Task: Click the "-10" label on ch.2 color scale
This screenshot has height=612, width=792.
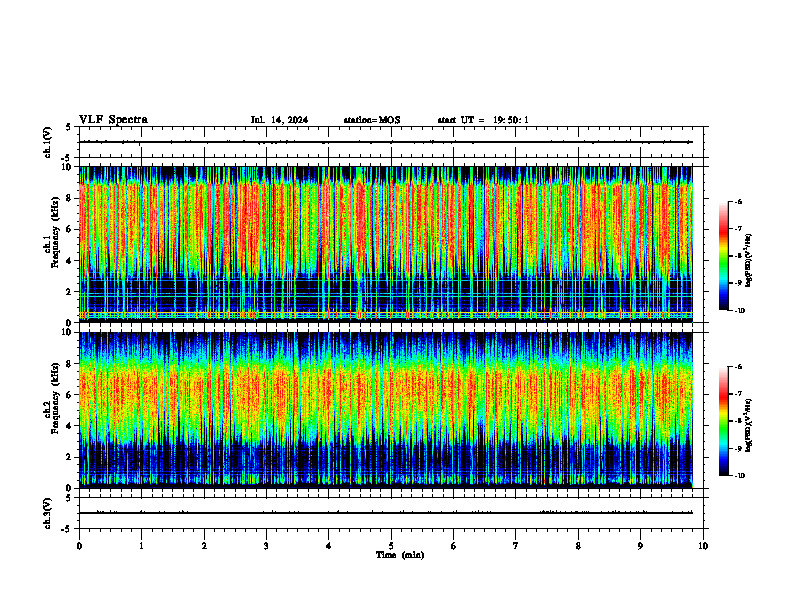Action: [740, 476]
